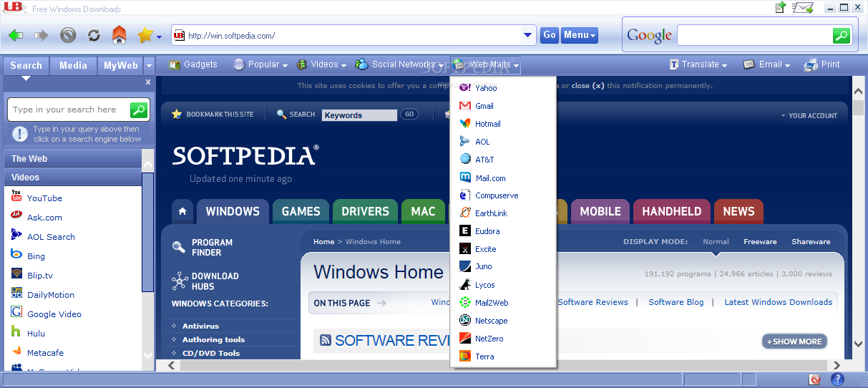Switch to the MyWeb sidebar tab

click(x=120, y=66)
